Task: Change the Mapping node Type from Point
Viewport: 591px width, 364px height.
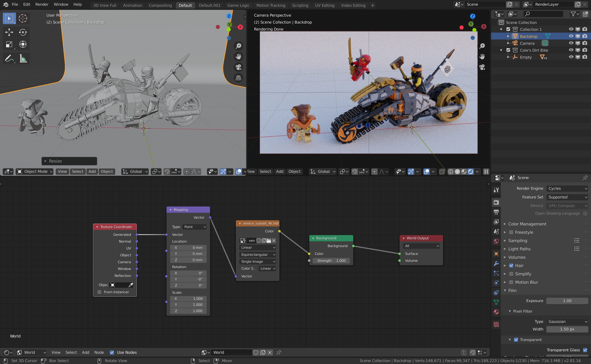Action: point(194,227)
